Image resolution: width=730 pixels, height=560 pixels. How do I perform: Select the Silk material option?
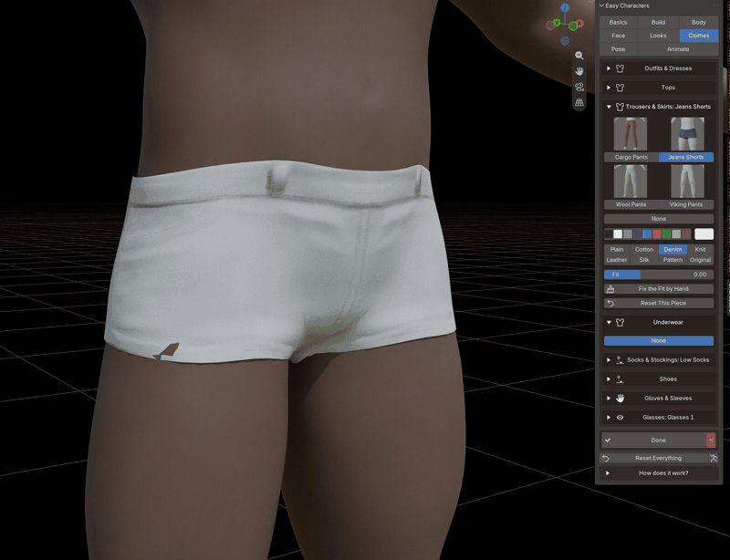click(644, 260)
